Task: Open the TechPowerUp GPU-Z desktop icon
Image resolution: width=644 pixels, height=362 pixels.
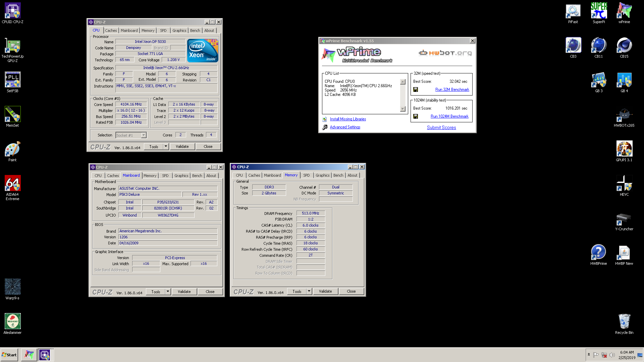Action: [x=12, y=50]
